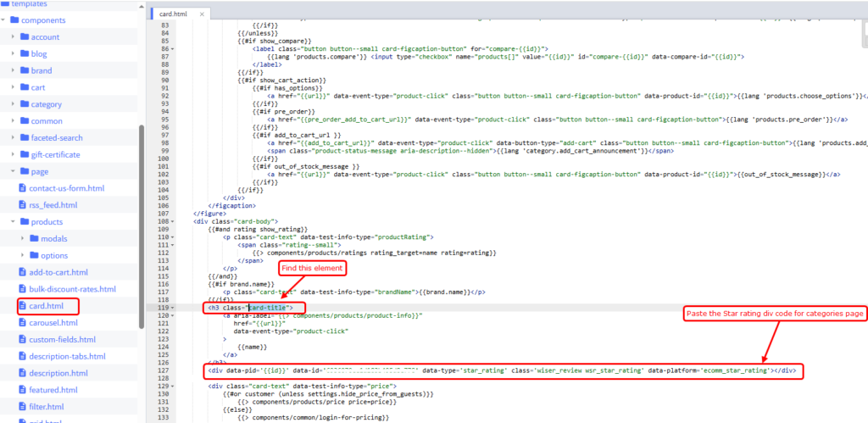Open description-tabs.html file
This screenshot has height=423, width=868.
coord(67,356)
